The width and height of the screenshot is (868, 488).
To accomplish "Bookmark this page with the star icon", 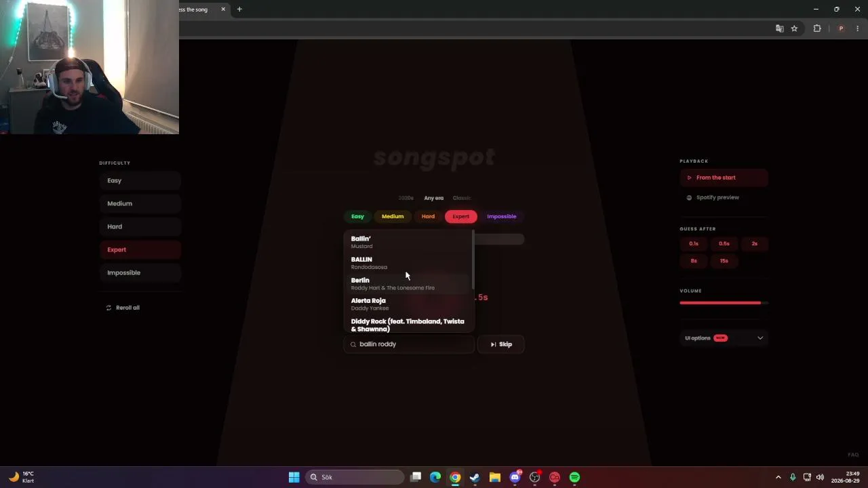I will click(794, 28).
